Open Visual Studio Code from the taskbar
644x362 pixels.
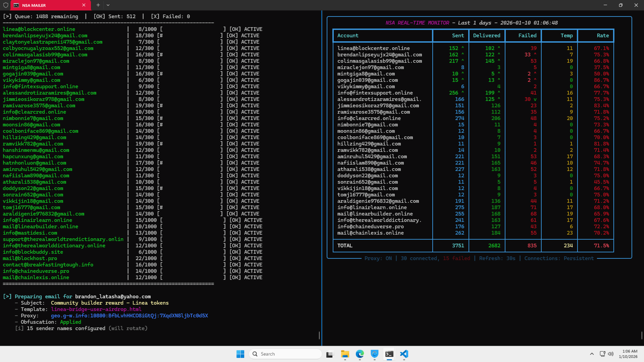click(404, 354)
